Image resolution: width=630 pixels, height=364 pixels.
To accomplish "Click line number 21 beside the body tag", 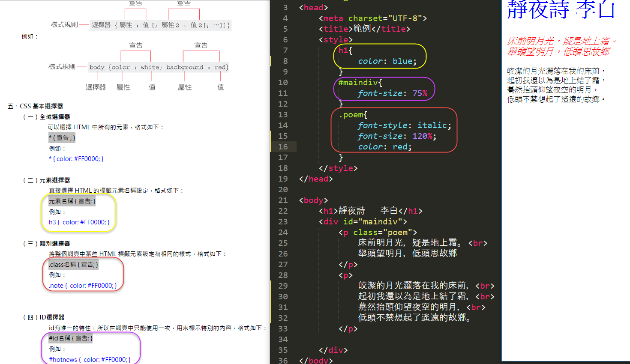I will (x=283, y=200).
